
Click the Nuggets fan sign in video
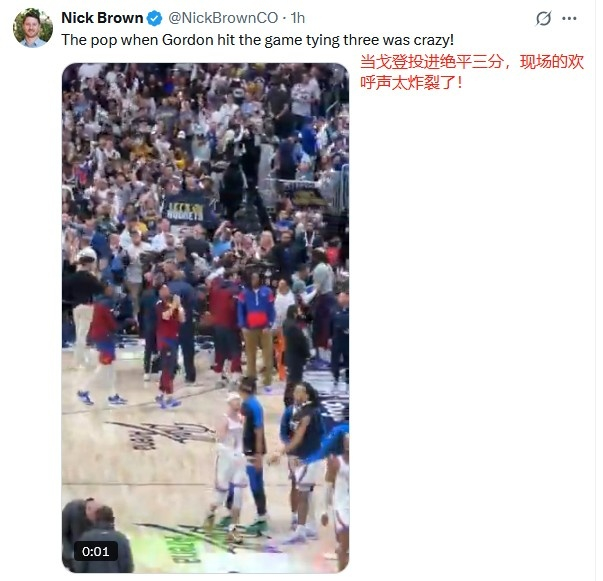click(x=186, y=209)
